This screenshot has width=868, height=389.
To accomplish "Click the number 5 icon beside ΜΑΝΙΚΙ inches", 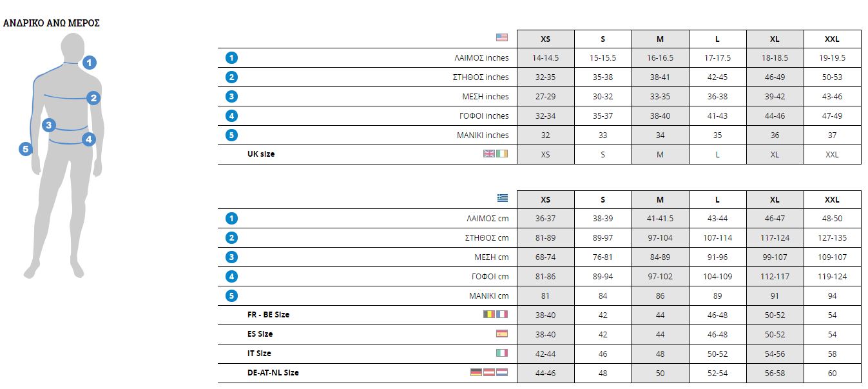I will (x=232, y=135).
